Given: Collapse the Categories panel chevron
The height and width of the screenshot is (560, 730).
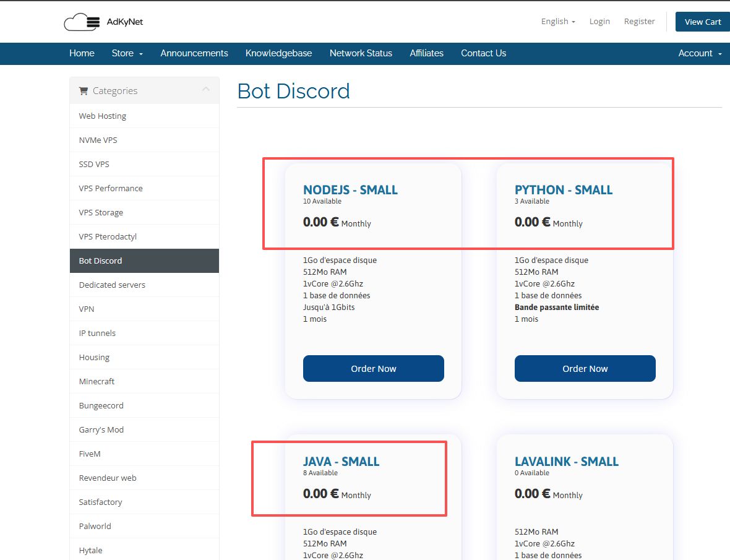Looking at the screenshot, I should [206, 89].
